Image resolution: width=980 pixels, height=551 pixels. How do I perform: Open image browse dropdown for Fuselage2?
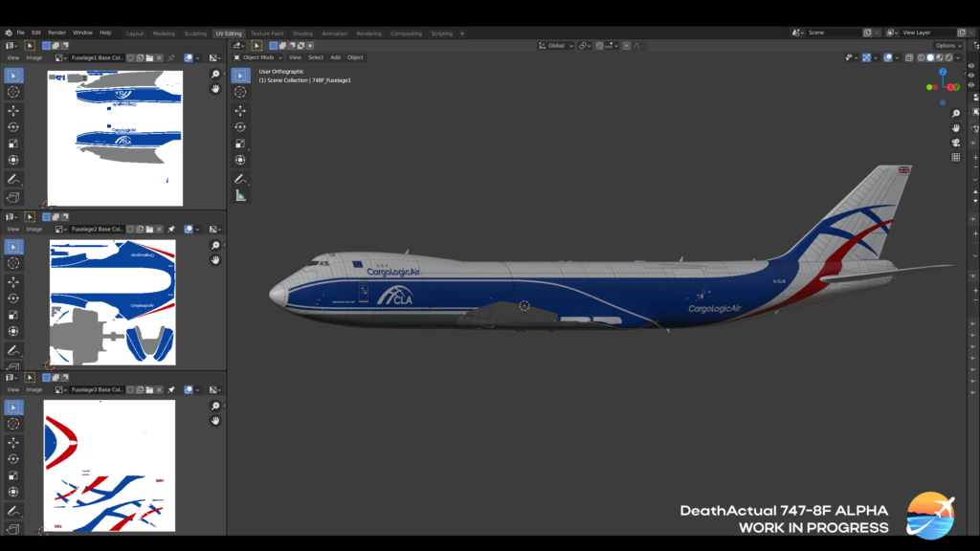point(60,230)
